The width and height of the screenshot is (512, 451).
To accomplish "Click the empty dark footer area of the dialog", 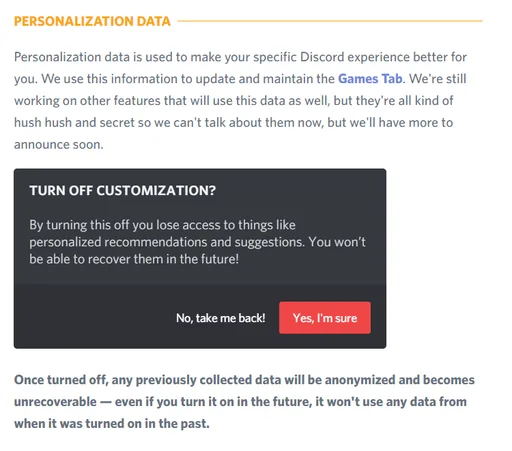I will tap(93, 317).
